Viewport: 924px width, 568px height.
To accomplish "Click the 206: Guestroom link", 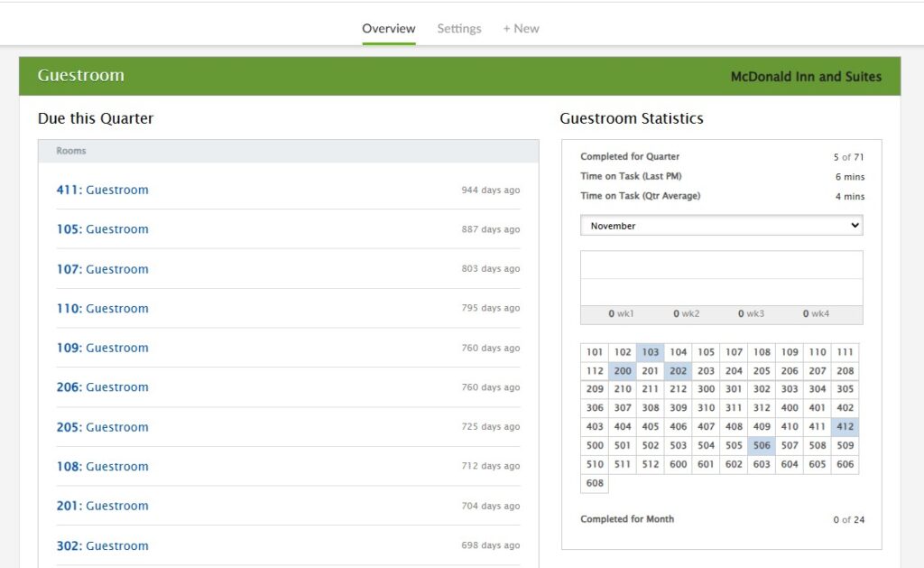I will 102,387.
